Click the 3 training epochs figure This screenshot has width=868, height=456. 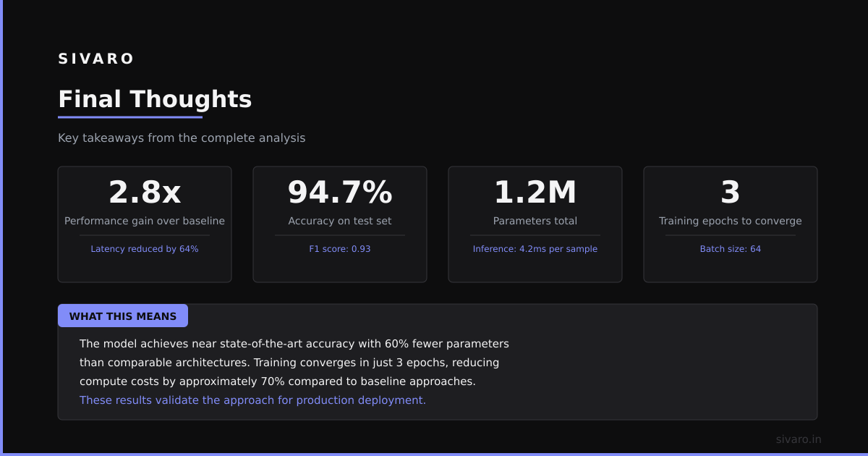pos(731,193)
